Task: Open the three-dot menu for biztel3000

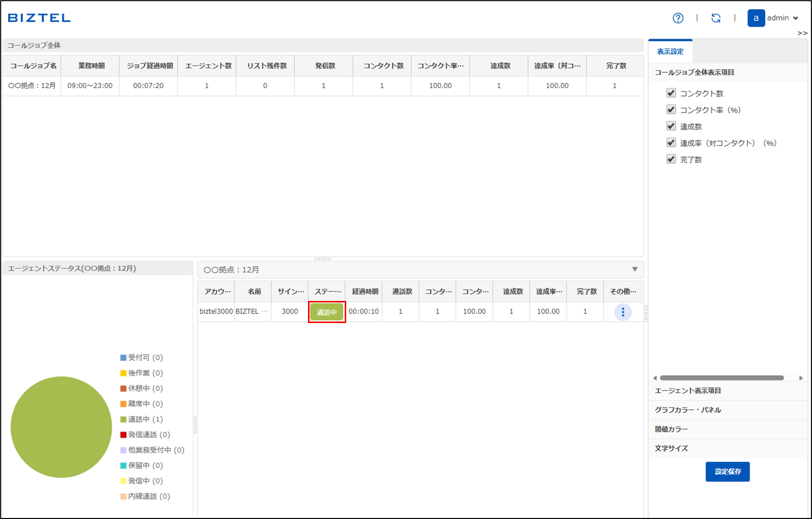Action: point(623,312)
